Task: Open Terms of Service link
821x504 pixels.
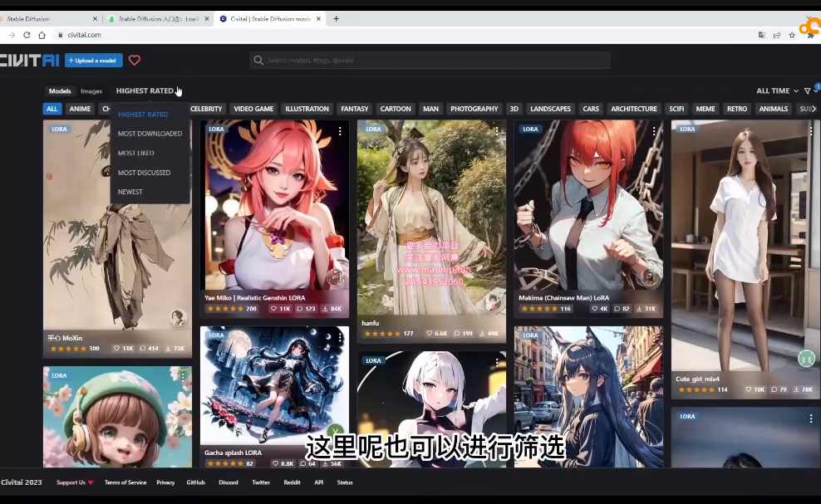Action: coord(125,482)
